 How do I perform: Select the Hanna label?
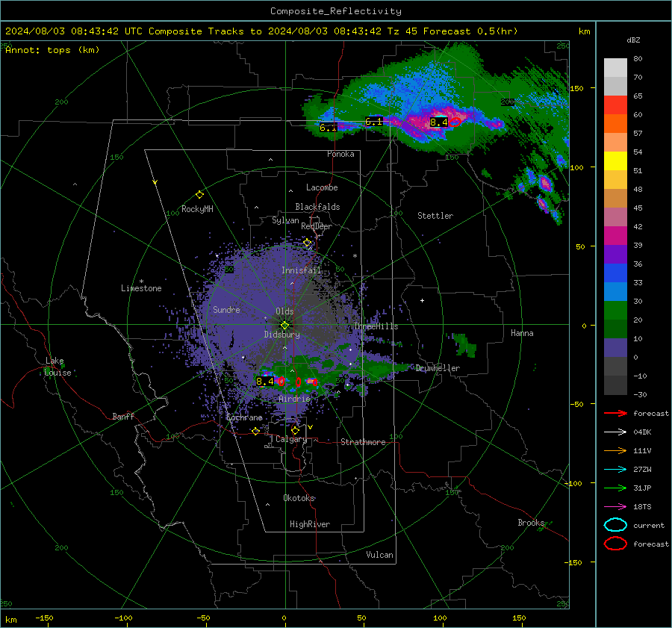pyautogui.click(x=522, y=333)
